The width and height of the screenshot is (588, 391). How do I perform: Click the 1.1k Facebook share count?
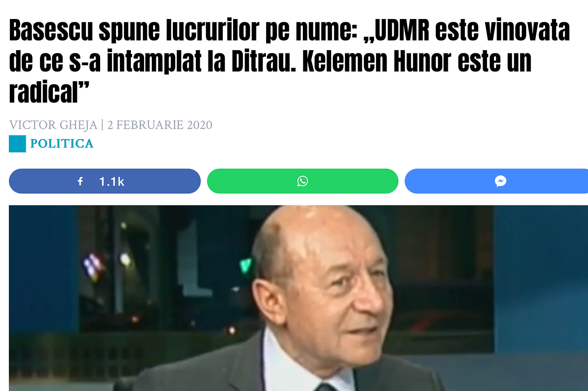click(x=112, y=182)
